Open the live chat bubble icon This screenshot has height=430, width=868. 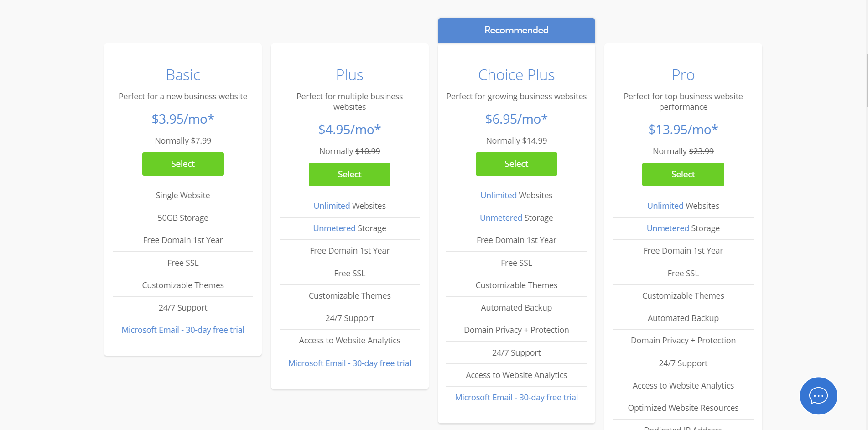pyautogui.click(x=818, y=396)
